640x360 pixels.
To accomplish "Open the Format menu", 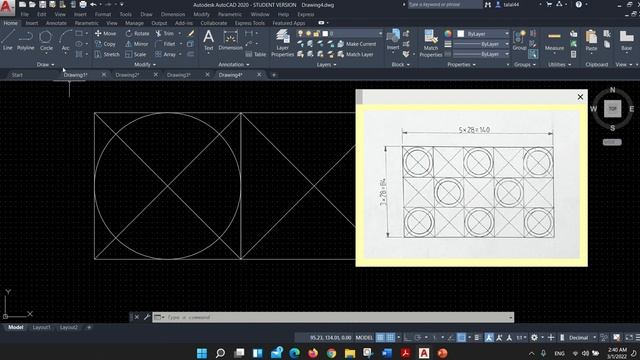I will [x=103, y=14].
